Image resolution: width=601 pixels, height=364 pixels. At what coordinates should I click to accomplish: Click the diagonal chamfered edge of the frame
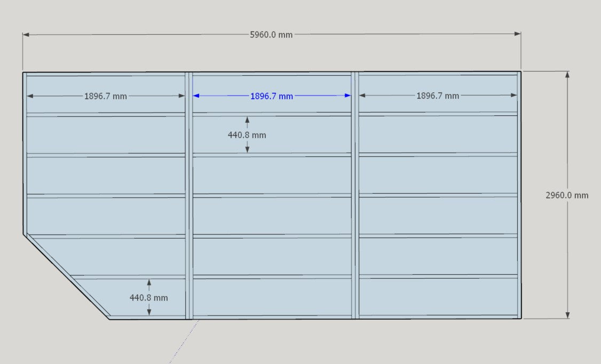pos(67,276)
